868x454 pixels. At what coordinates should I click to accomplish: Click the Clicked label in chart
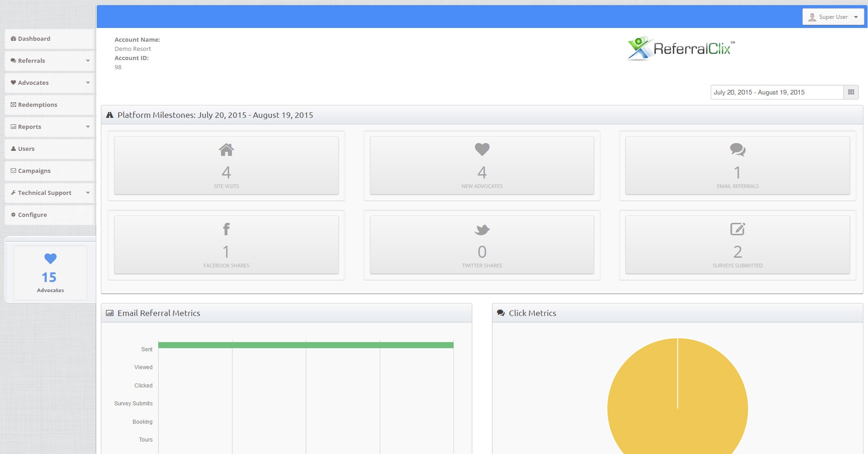[144, 386]
